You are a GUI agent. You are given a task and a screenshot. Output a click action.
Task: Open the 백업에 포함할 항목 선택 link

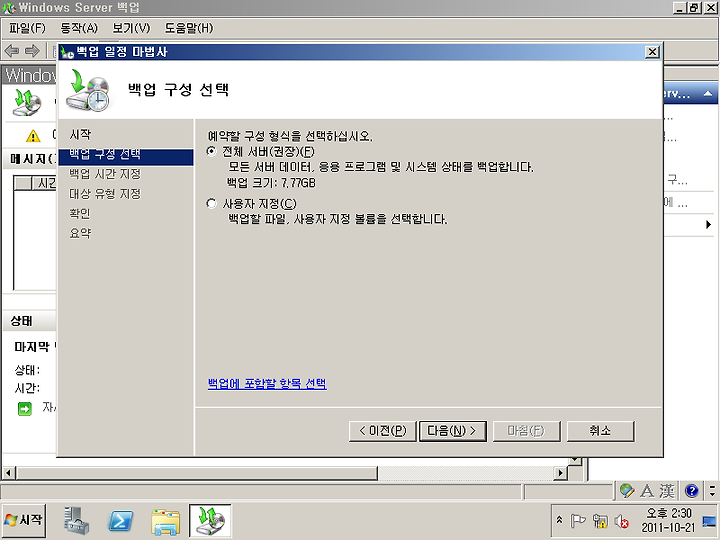[x=267, y=383]
